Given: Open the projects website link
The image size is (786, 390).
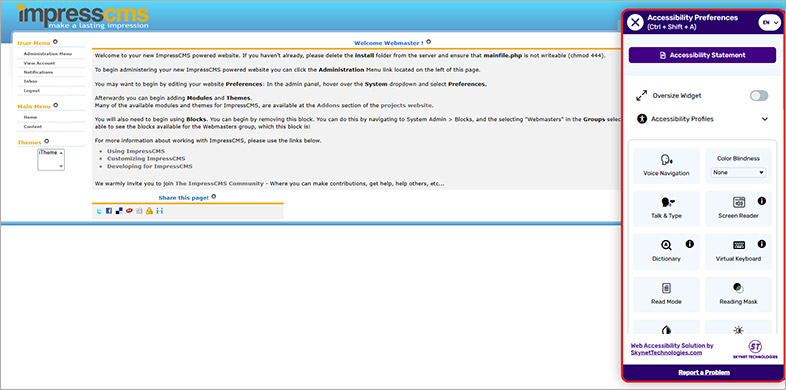Looking at the screenshot, I should [407, 105].
